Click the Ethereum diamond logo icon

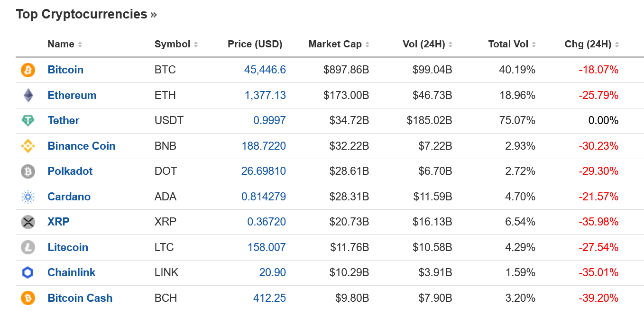click(28, 95)
